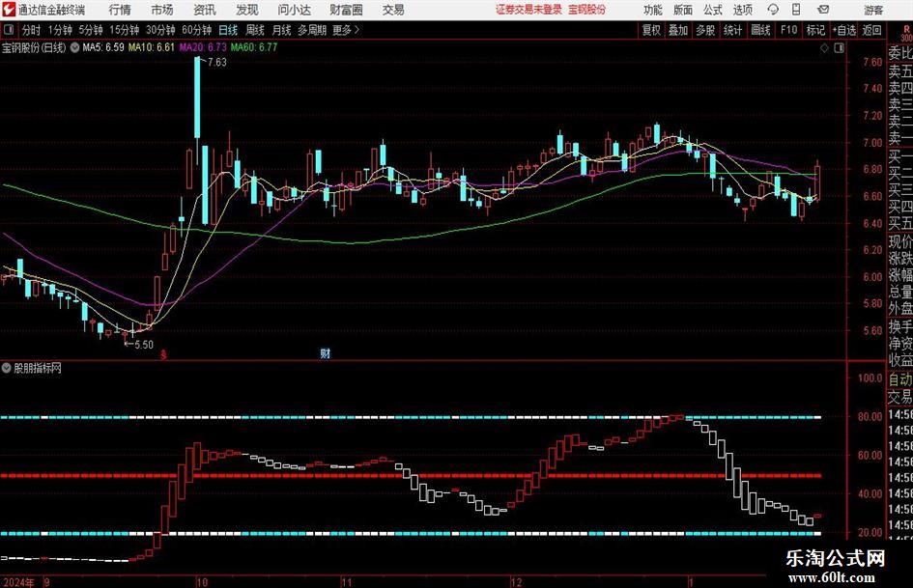Click the 画线 draw line toolbar button

pos(760,30)
